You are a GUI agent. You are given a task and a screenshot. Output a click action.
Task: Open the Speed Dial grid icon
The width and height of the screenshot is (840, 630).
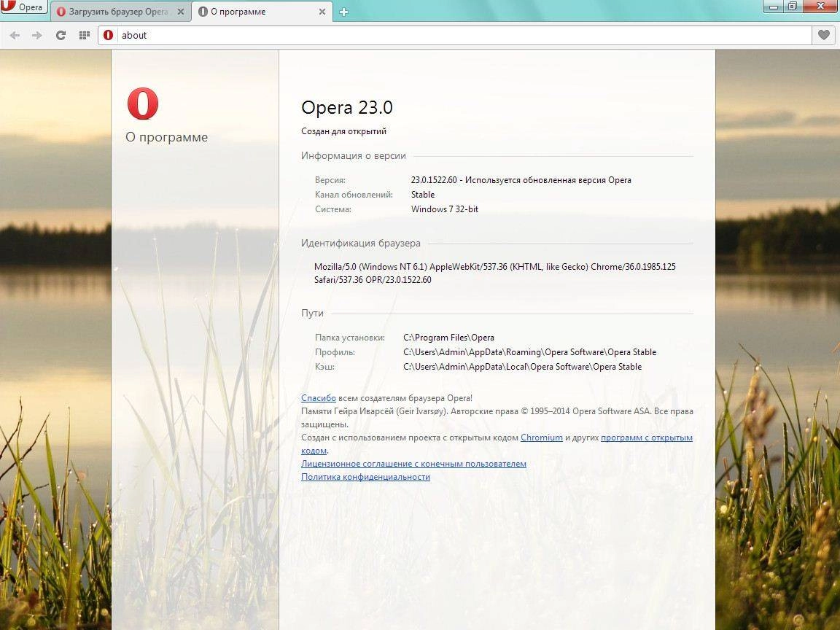pyautogui.click(x=84, y=35)
